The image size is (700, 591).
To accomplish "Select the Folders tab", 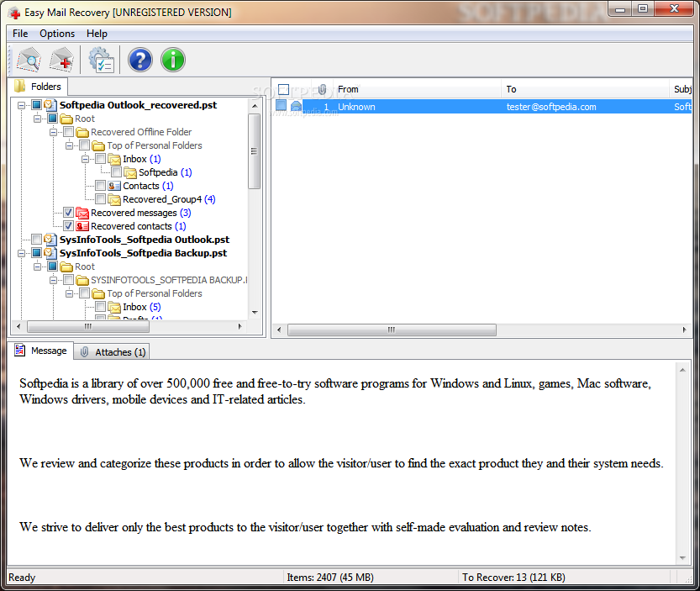I will pyautogui.click(x=38, y=87).
